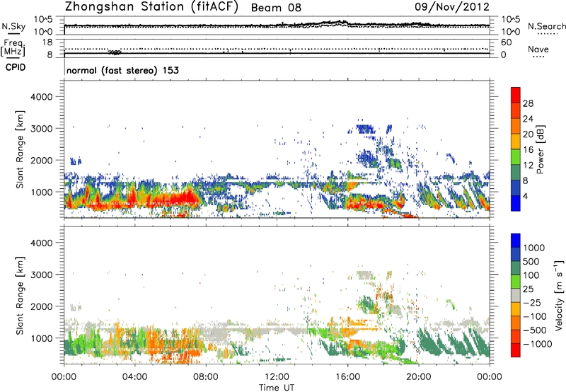Viewport: 566px width, 392px height.
Task: Select the 04:00 time tick label
Action: click(x=134, y=377)
